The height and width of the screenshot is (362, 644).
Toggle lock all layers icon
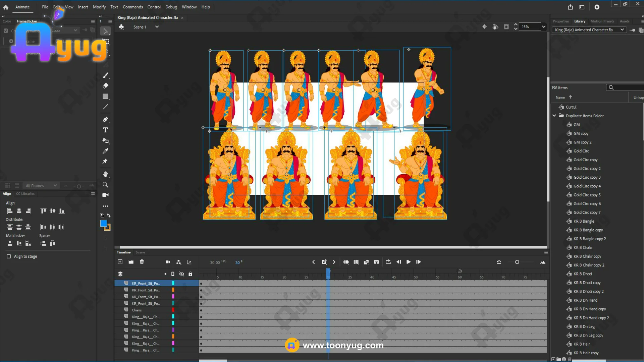tap(190, 274)
